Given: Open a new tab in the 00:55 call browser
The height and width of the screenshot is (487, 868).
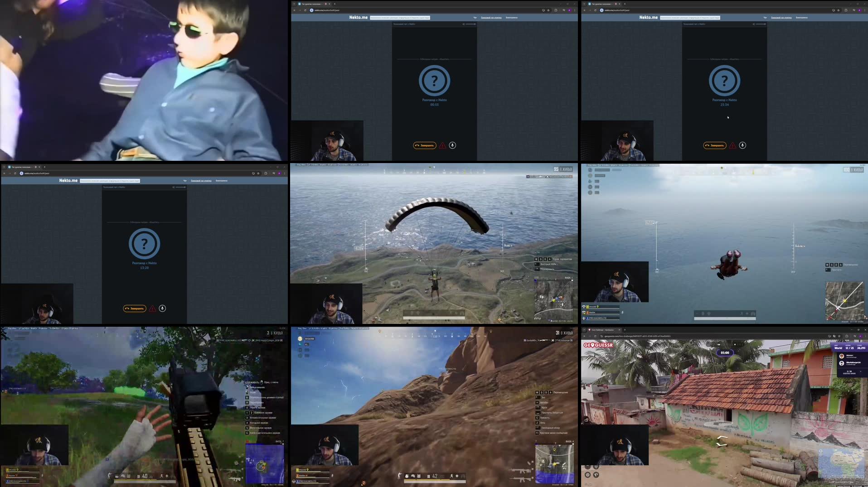Looking at the screenshot, I should tap(335, 4).
